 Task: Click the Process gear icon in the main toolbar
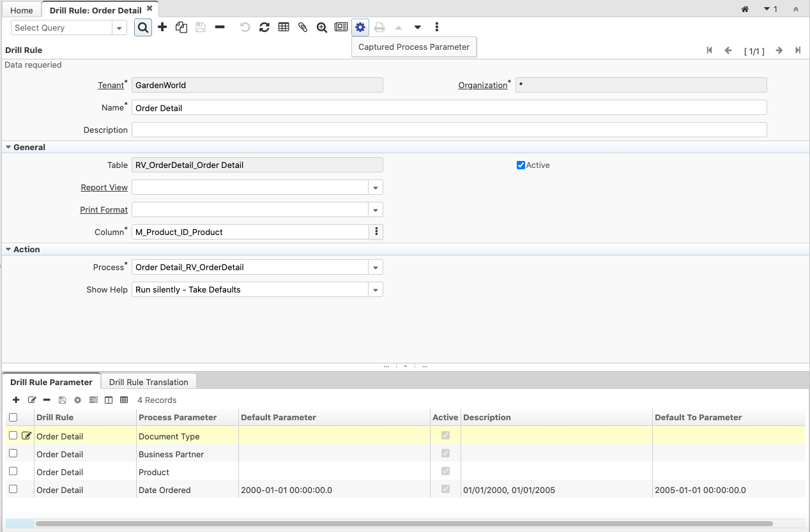tap(360, 27)
